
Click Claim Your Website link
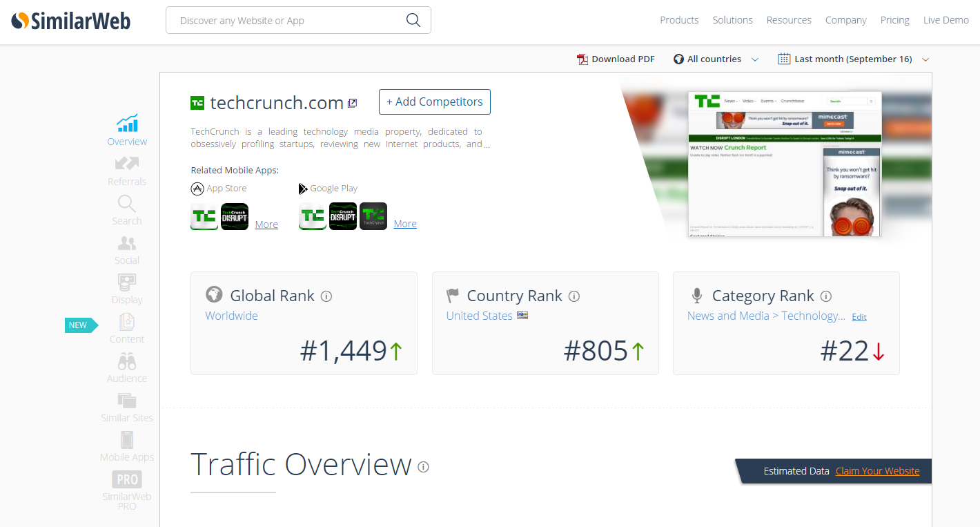pyautogui.click(x=877, y=471)
